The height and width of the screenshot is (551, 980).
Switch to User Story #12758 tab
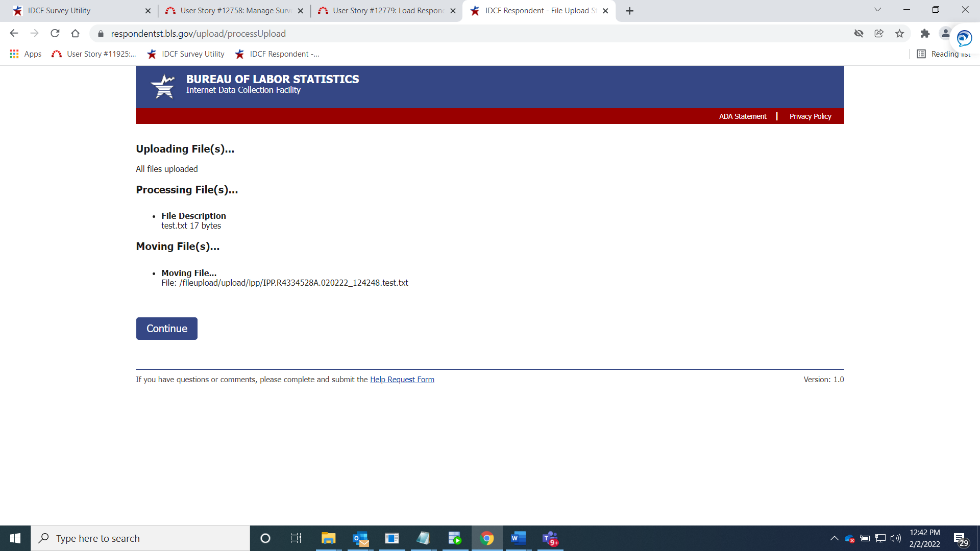pyautogui.click(x=235, y=11)
